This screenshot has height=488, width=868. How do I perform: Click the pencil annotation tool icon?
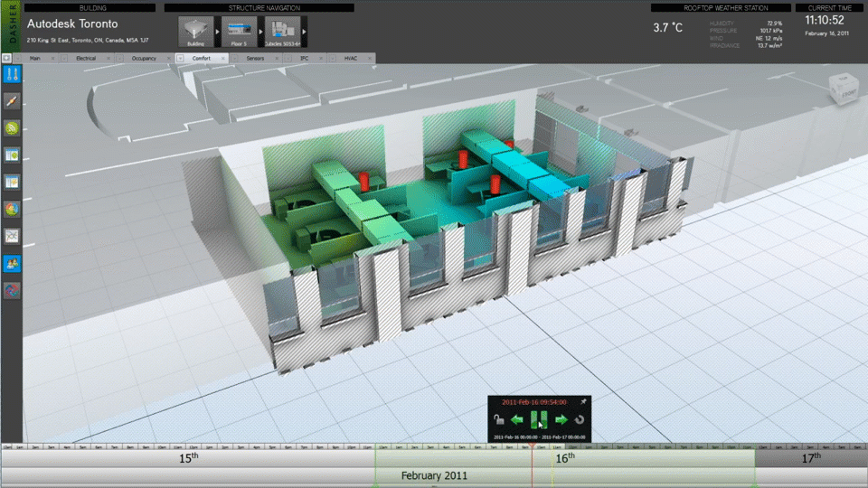tap(13, 101)
